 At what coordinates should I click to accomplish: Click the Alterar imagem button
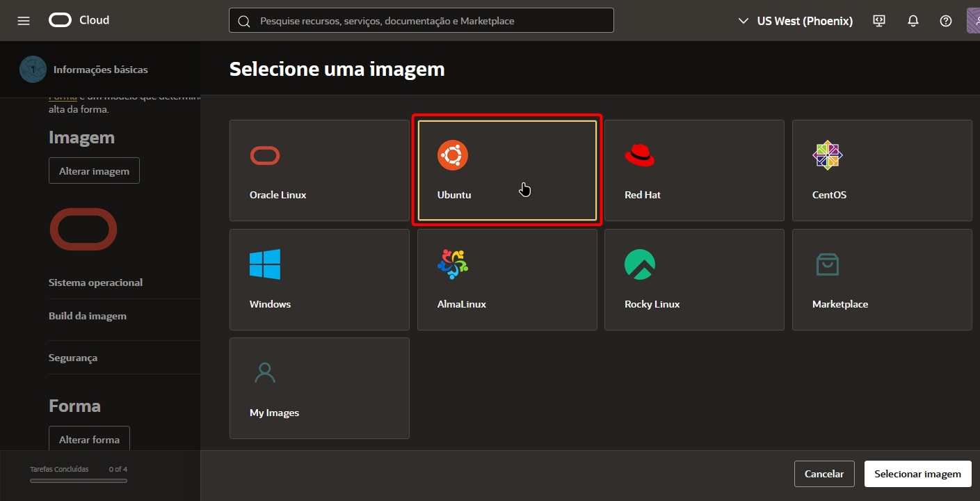[x=94, y=170]
